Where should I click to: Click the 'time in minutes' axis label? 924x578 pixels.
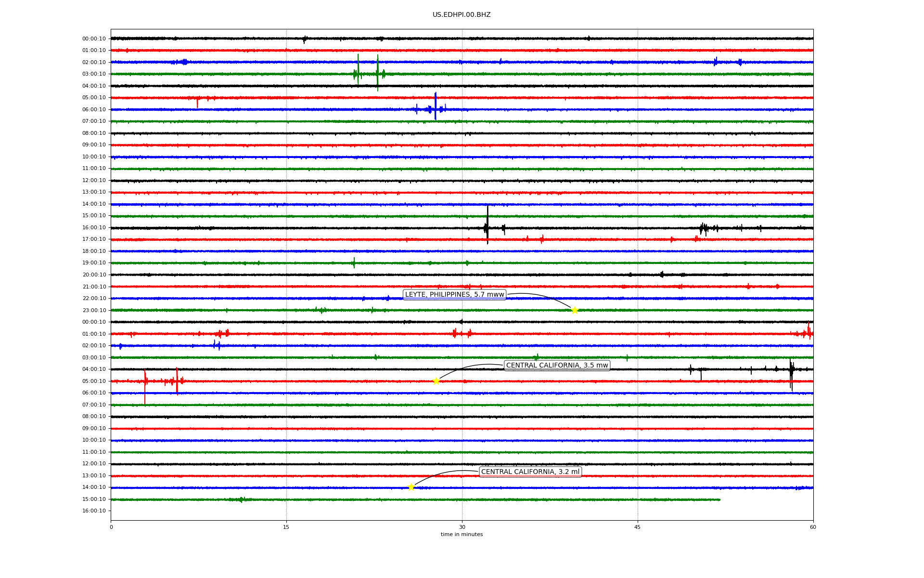462,534
